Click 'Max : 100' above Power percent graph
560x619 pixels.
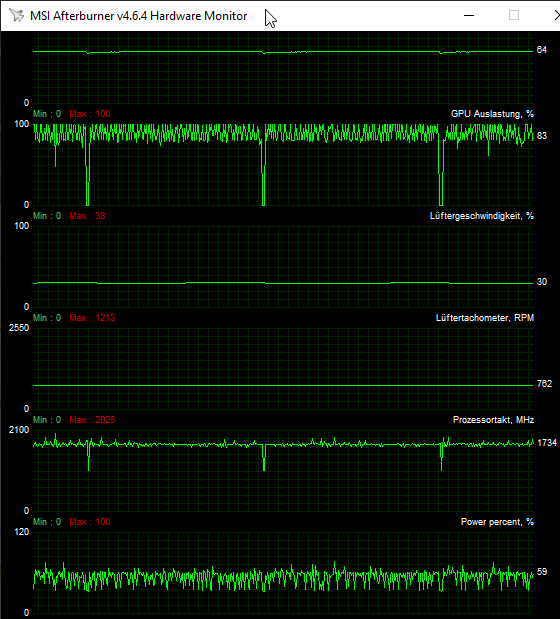point(90,522)
